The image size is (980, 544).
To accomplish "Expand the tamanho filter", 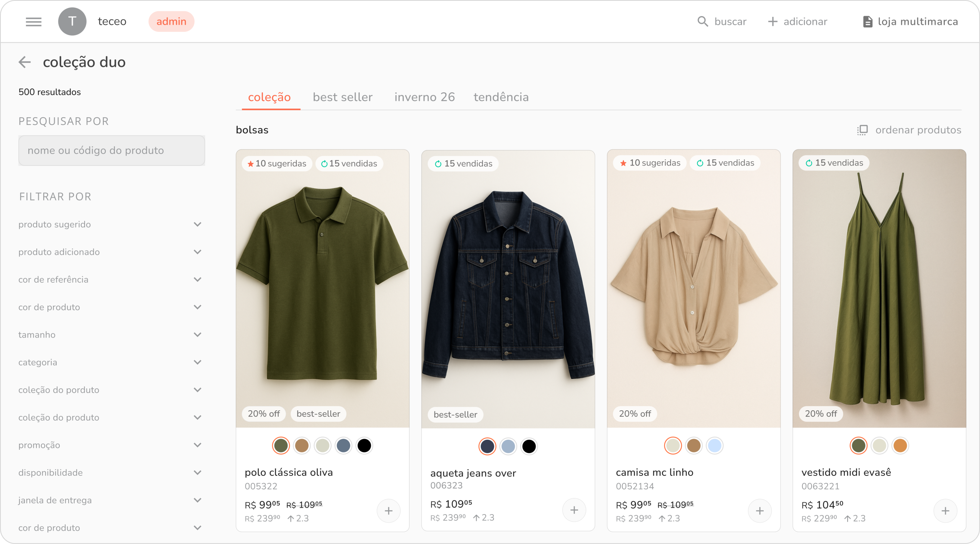I will [198, 335].
